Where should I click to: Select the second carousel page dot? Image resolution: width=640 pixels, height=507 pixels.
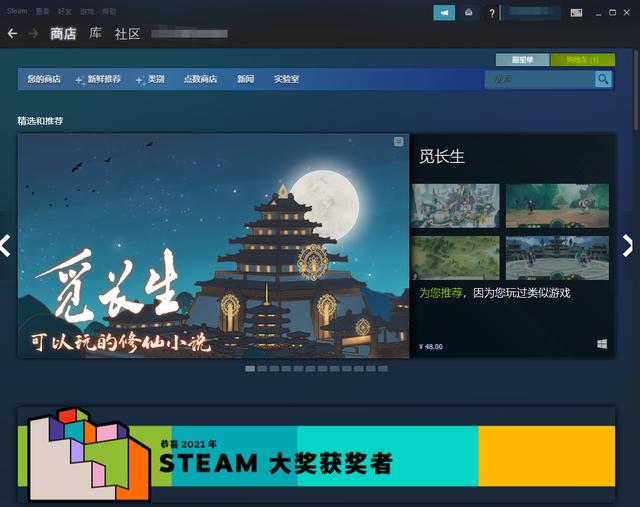[262, 369]
